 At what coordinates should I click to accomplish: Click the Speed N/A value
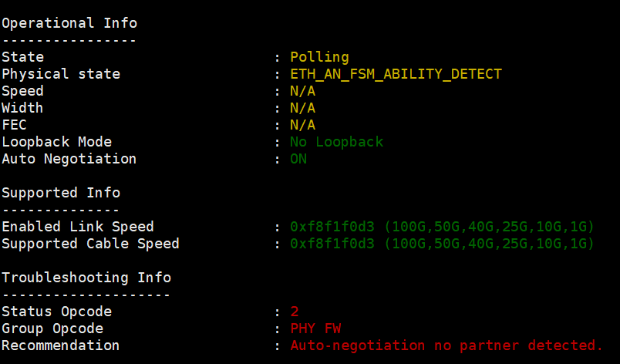pyautogui.click(x=302, y=91)
